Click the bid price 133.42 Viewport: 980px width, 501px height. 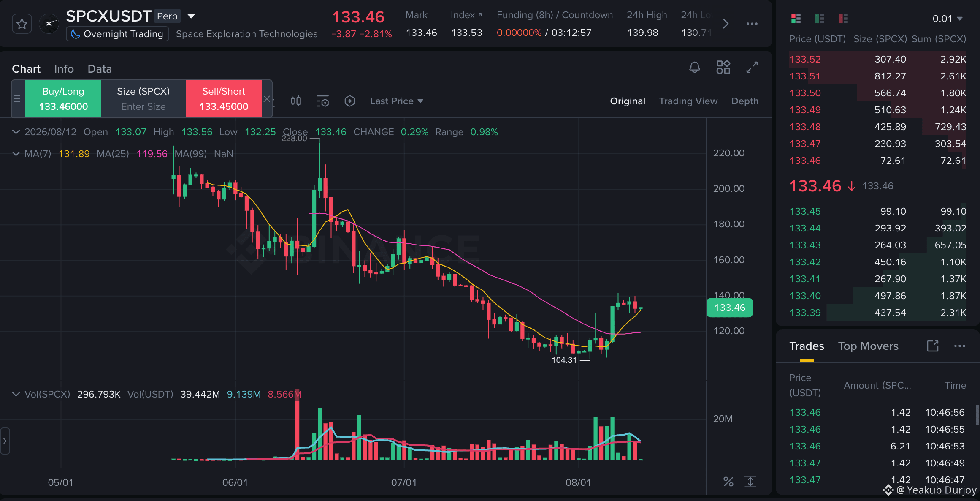pyautogui.click(x=805, y=262)
